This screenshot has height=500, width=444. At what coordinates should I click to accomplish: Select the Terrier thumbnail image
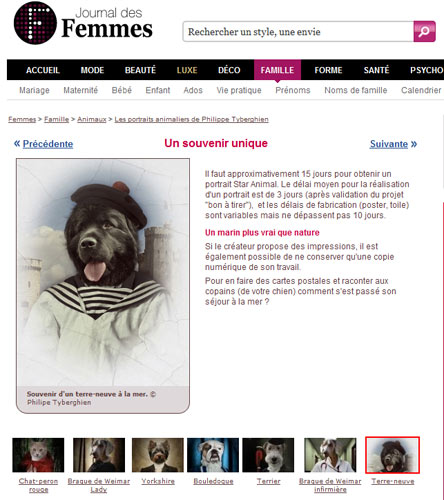(268, 455)
